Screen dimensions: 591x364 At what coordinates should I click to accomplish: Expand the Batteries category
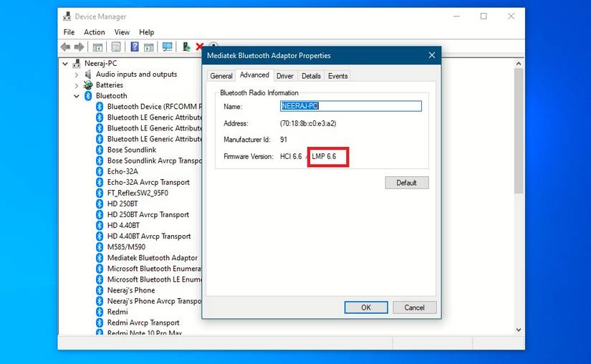(x=77, y=85)
